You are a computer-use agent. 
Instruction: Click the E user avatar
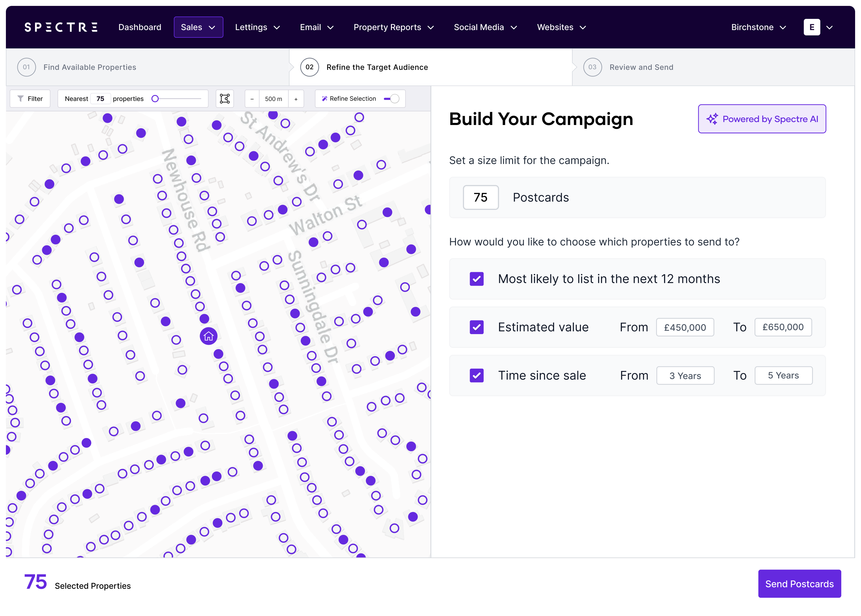[x=812, y=27]
